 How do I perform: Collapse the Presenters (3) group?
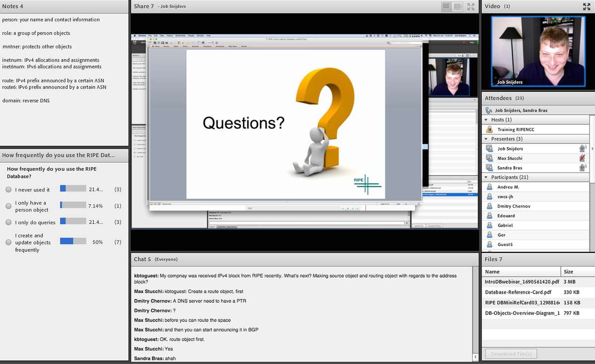[486, 139]
